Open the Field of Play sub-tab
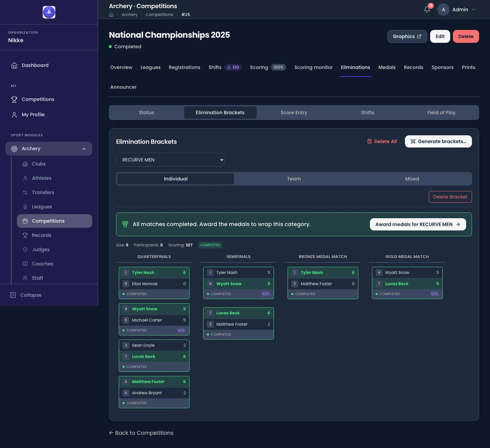 click(441, 113)
